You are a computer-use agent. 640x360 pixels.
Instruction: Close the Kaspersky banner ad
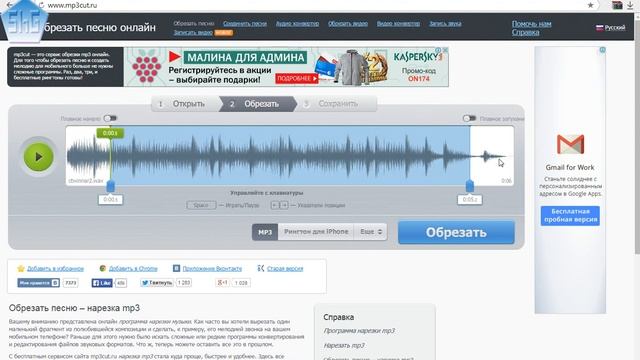pyautogui.click(x=445, y=50)
